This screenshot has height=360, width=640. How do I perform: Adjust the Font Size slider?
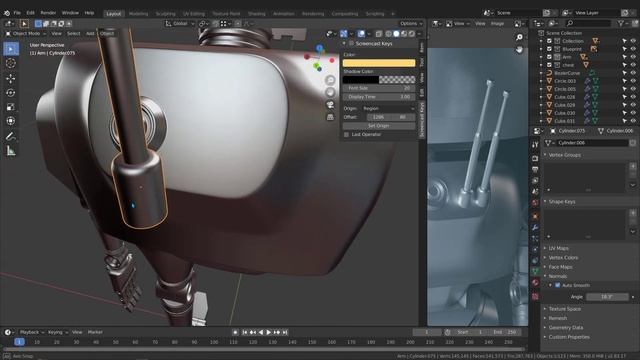coord(379,88)
